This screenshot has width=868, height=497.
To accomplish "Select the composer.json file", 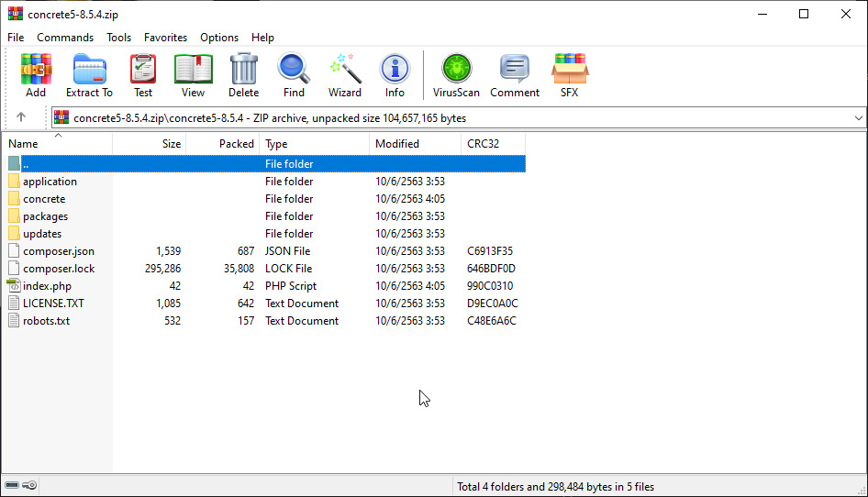I will [59, 251].
